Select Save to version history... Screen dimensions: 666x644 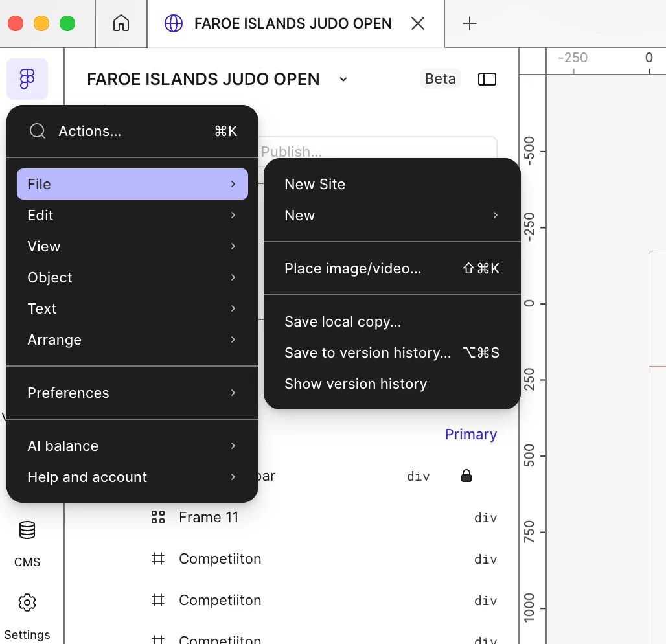point(392,352)
